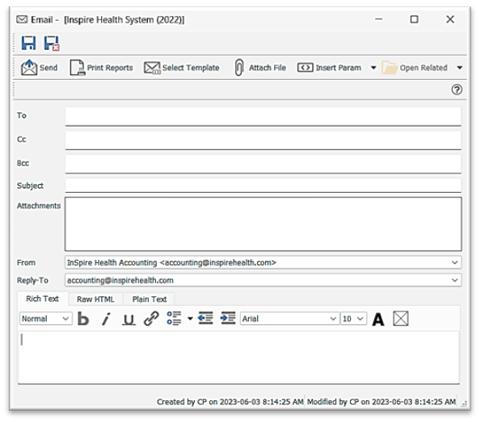Insert a hyperlink with the link icon

pyautogui.click(x=151, y=319)
